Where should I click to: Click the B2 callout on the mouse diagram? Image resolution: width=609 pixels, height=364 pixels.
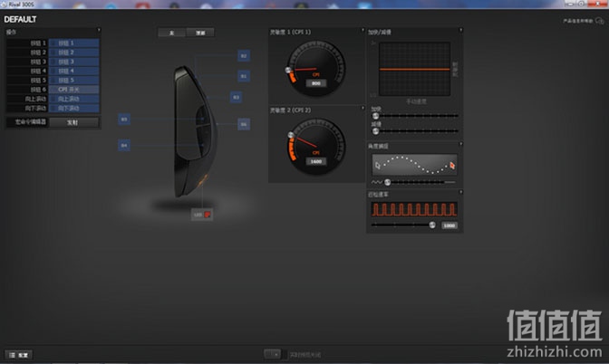point(244,56)
